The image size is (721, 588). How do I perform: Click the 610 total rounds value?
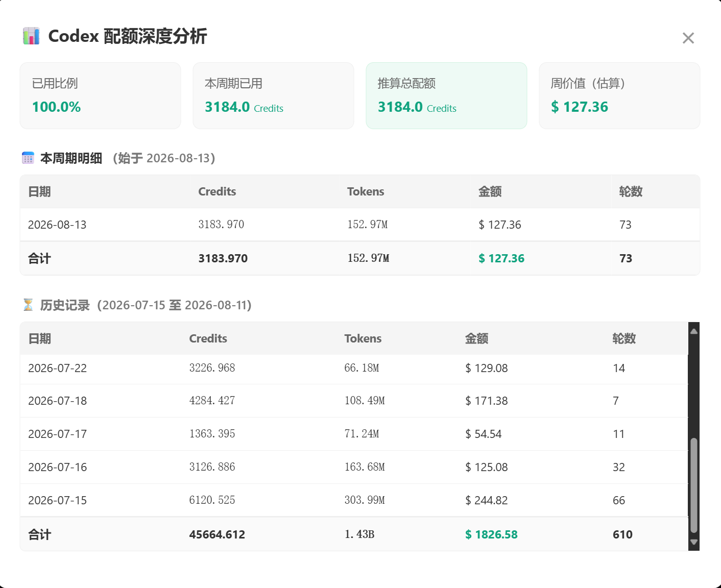[622, 535]
